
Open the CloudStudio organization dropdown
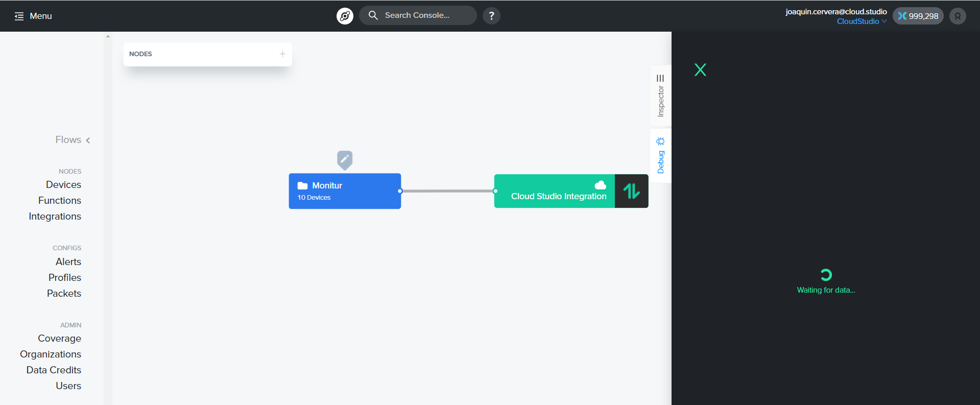coord(861,21)
